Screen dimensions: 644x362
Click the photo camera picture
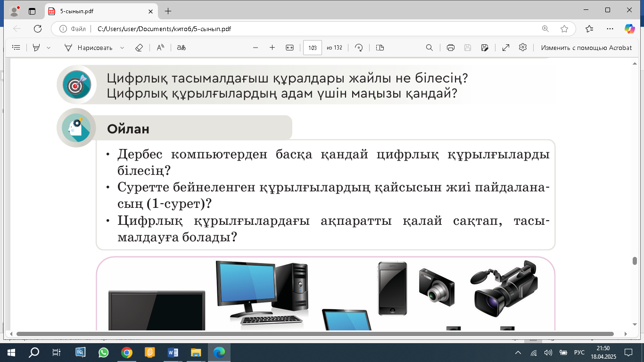pyautogui.click(x=437, y=287)
